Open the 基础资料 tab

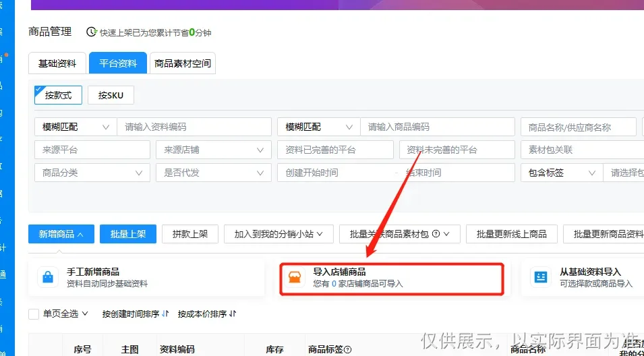click(x=57, y=63)
